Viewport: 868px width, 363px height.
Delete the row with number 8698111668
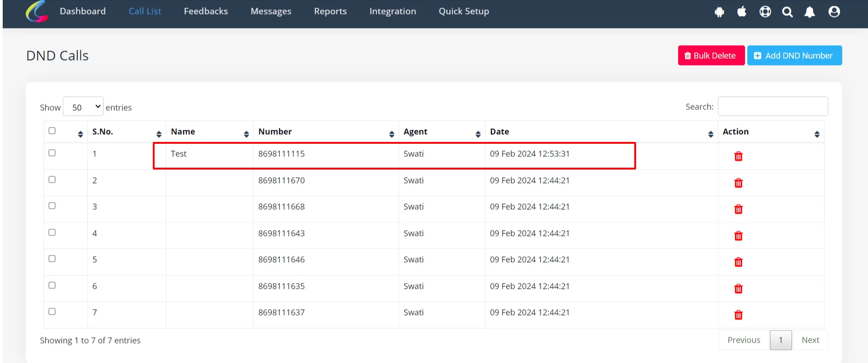(738, 209)
